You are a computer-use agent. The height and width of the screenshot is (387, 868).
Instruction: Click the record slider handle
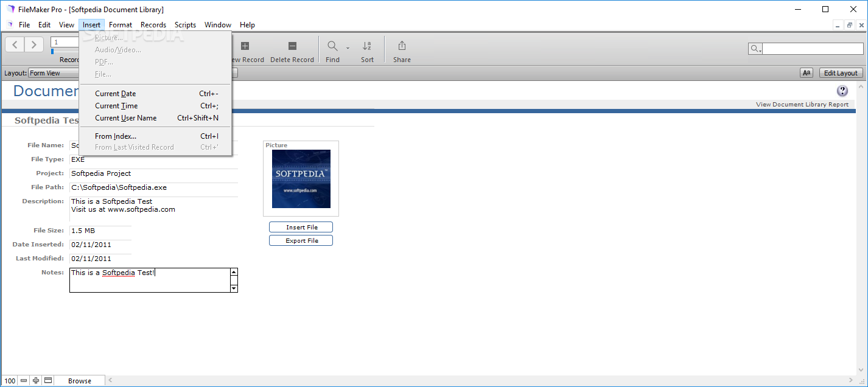(52, 52)
